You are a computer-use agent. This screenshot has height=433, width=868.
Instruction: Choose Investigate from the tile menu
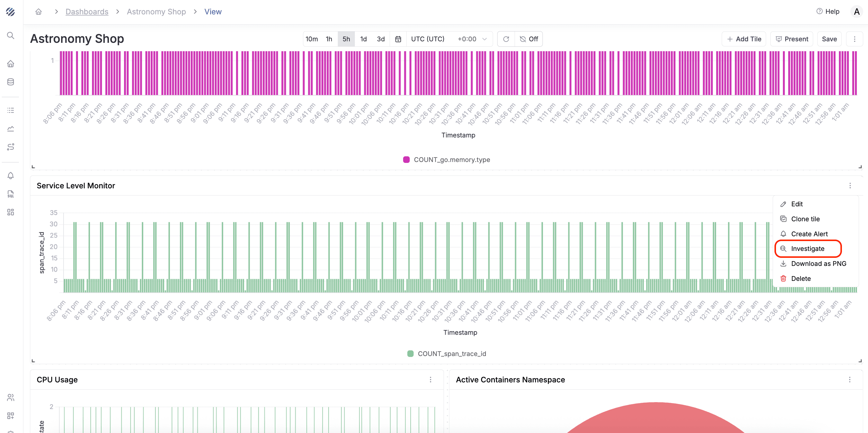click(x=807, y=249)
